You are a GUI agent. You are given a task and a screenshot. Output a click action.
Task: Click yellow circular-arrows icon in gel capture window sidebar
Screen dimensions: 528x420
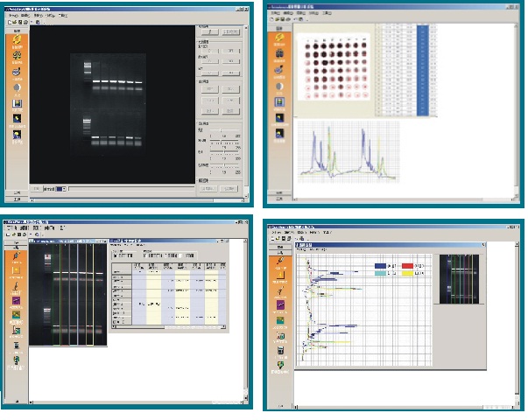17,39
